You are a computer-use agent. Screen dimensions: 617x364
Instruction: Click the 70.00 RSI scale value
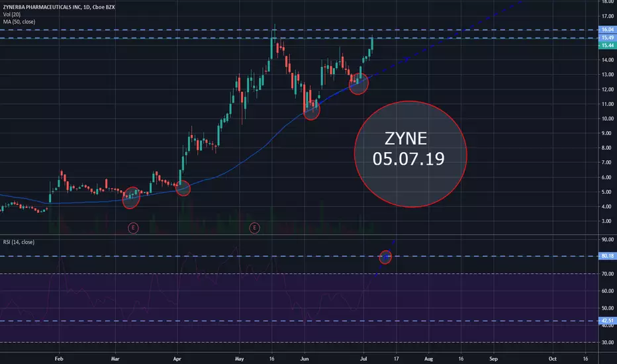(x=608, y=273)
